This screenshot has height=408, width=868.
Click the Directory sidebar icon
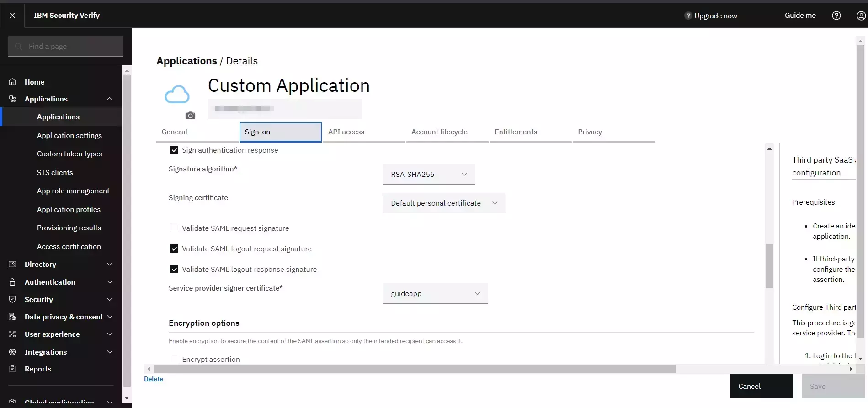[12, 264]
